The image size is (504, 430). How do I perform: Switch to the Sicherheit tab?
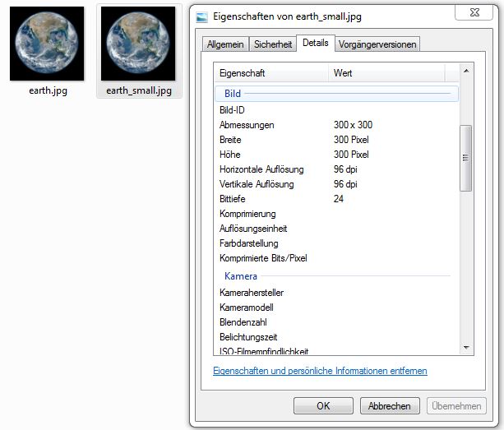pyautogui.click(x=273, y=44)
